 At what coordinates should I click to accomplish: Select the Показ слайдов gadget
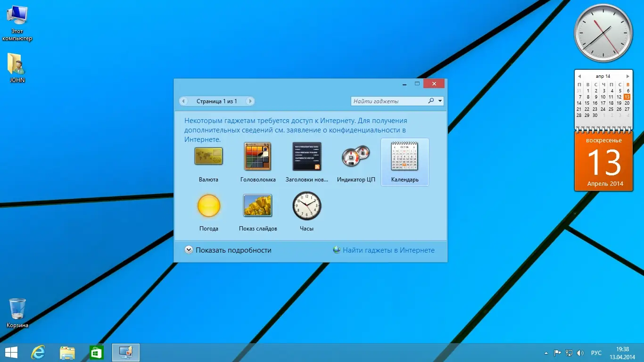(x=257, y=206)
